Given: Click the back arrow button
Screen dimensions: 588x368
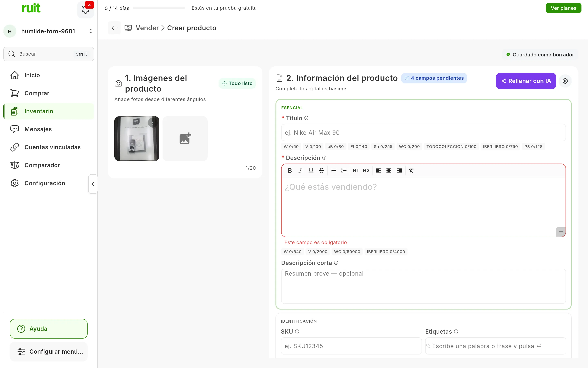Looking at the screenshot, I should (x=114, y=28).
